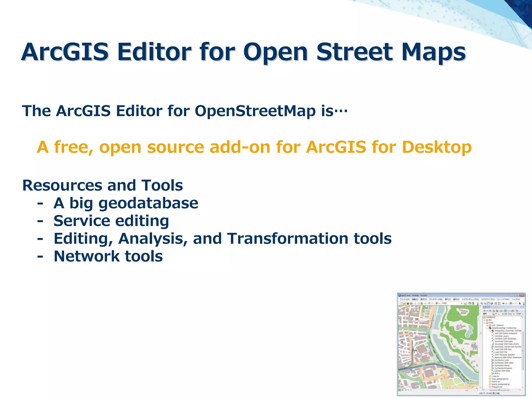
Task: Select the Pan hand tool
Action: click(x=488, y=303)
